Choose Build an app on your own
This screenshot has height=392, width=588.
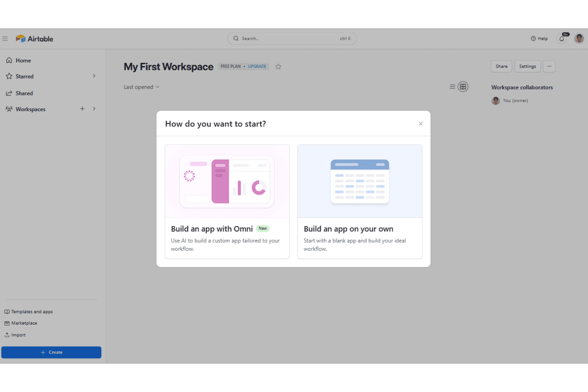[x=360, y=202]
